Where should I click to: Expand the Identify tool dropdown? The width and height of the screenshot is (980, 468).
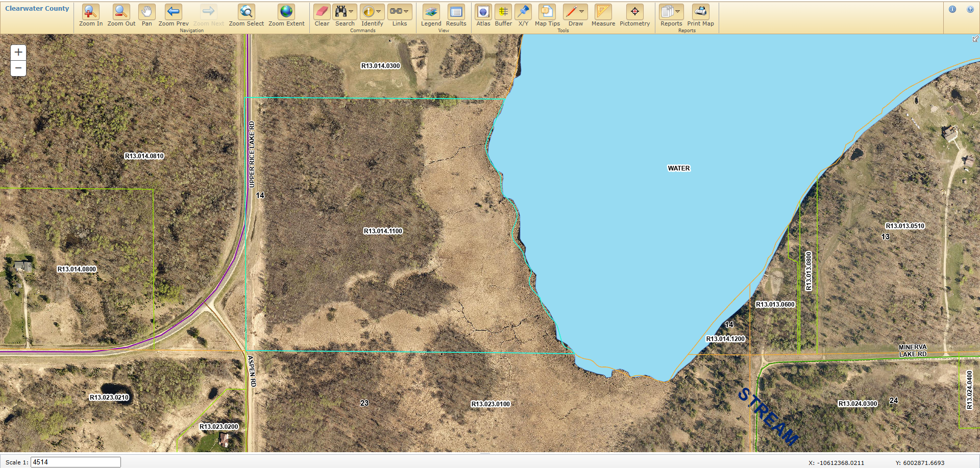point(379,11)
